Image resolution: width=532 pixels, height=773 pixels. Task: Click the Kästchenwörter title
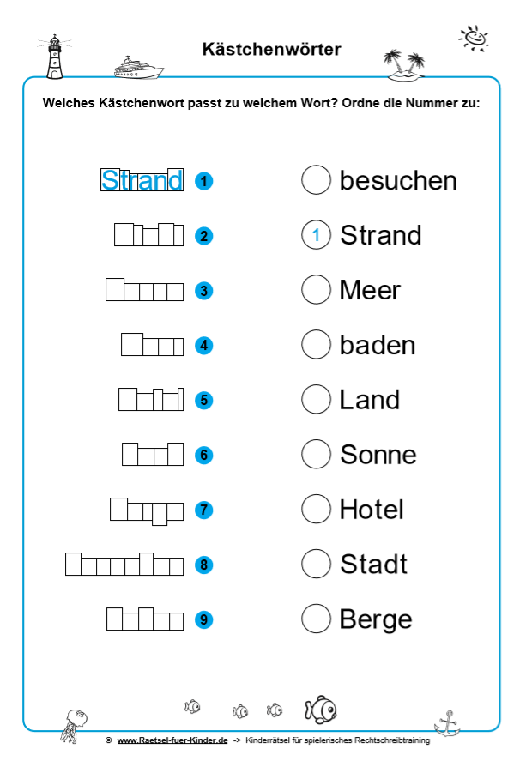click(x=271, y=50)
